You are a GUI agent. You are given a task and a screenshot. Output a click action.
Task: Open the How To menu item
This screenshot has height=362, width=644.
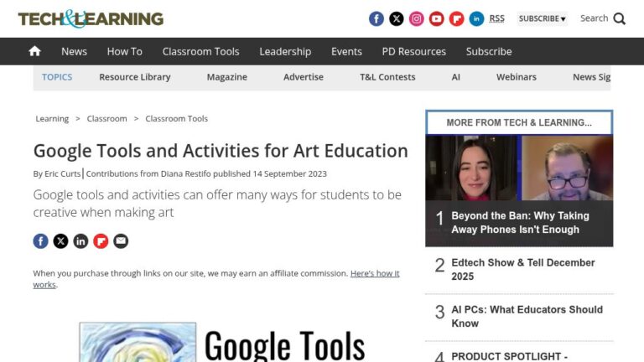click(x=124, y=51)
